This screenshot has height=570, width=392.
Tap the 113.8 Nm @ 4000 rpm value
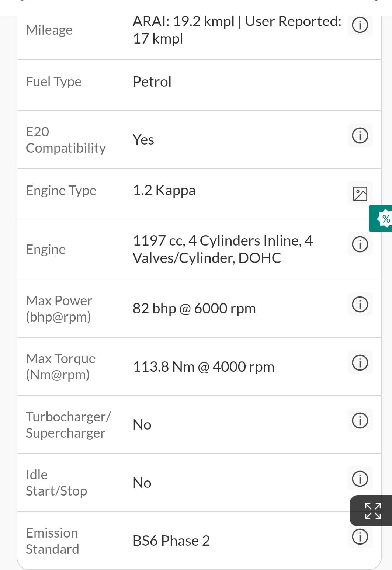(203, 367)
